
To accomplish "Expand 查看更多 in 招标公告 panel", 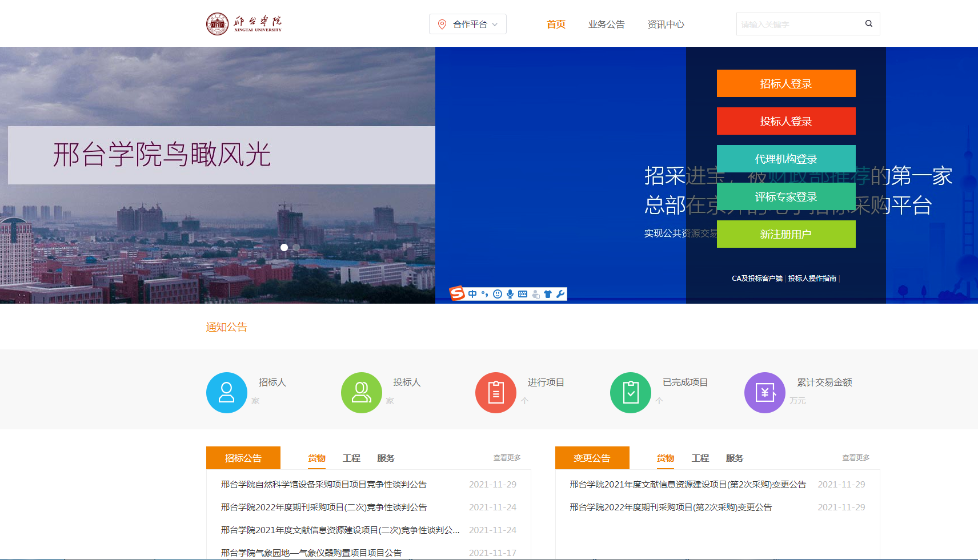I will click(x=507, y=458).
